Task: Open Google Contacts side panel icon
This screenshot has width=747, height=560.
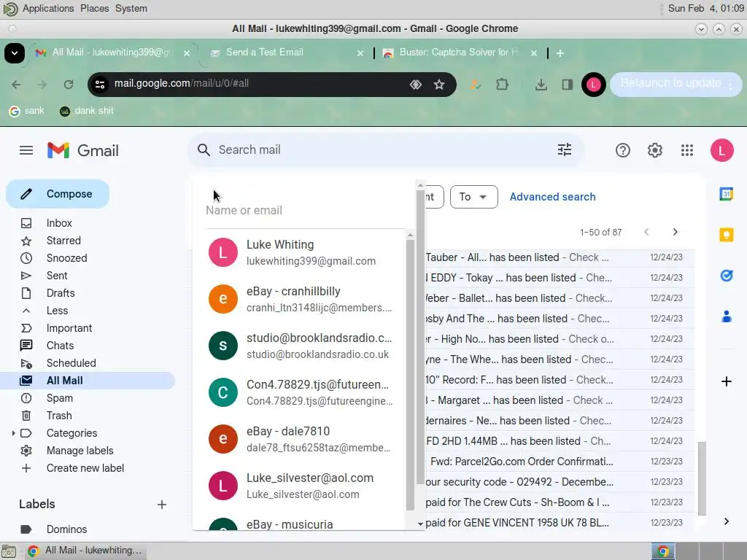Action: (x=726, y=316)
